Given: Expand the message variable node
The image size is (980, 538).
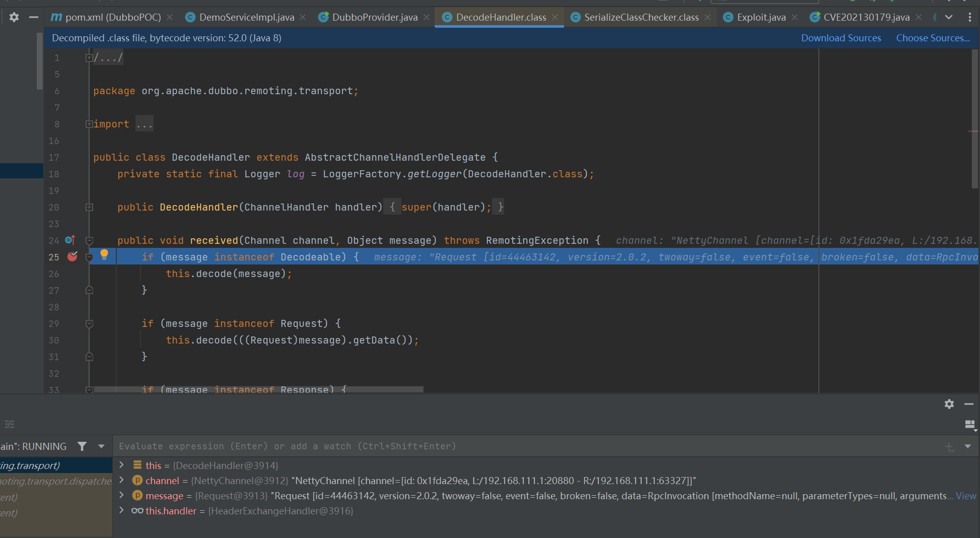Looking at the screenshot, I should coord(121,495).
